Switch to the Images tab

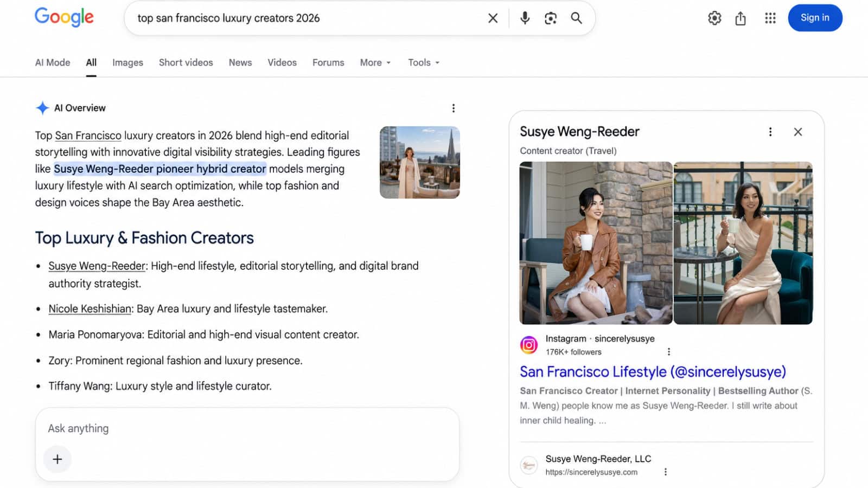pyautogui.click(x=127, y=62)
